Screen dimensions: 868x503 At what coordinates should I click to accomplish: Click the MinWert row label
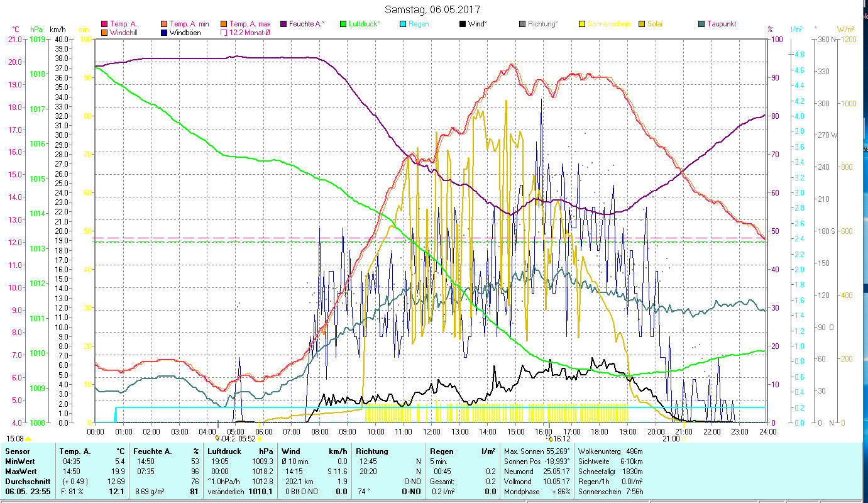(21, 462)
